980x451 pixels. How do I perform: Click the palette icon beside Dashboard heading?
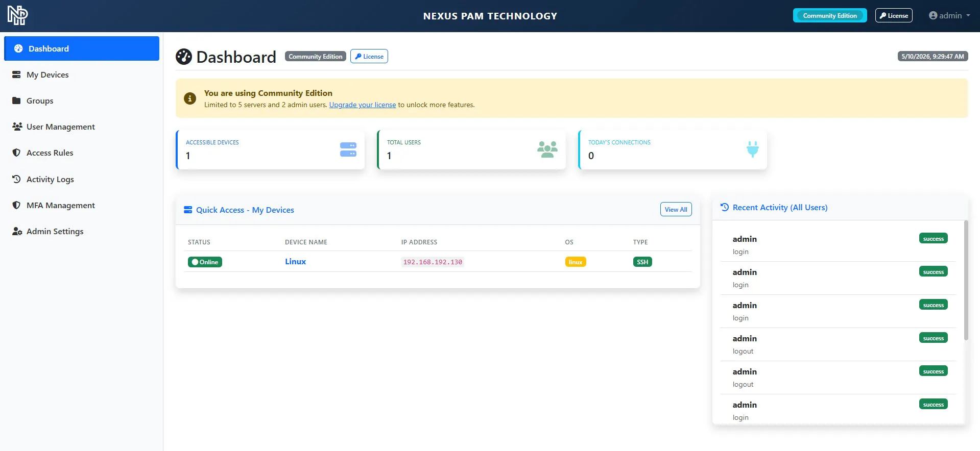(x=184, y=57)
